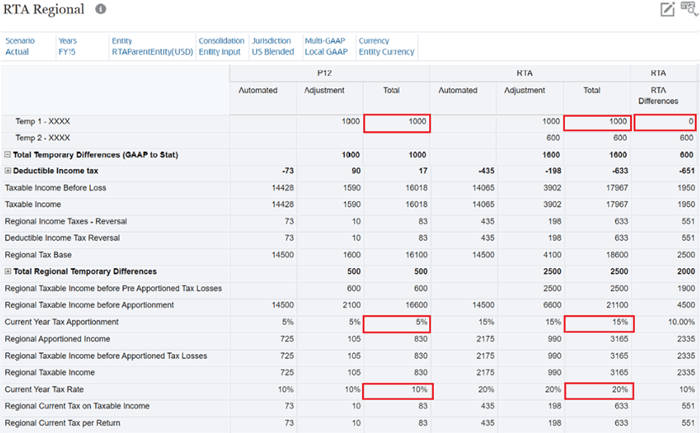This screenshot has width=700, height=433.
Task: Select the Current Year Tax Rate row
Action: [x=44, y=389]
